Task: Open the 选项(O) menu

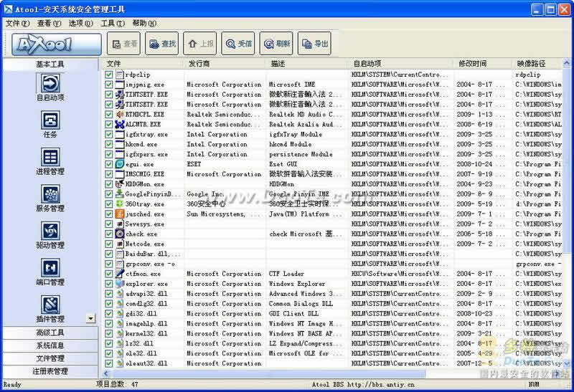Action: pos(80,24)
